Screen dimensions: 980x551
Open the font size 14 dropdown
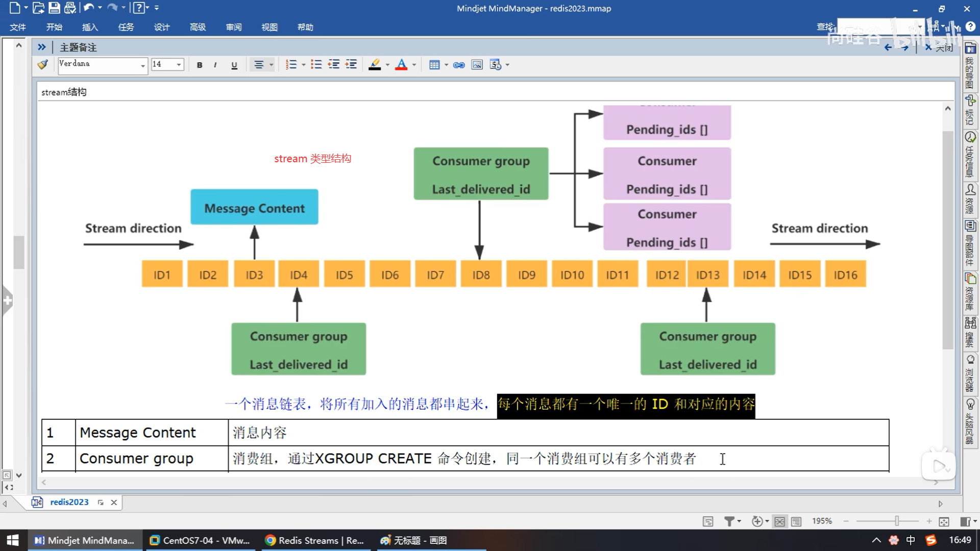(179, 65)
